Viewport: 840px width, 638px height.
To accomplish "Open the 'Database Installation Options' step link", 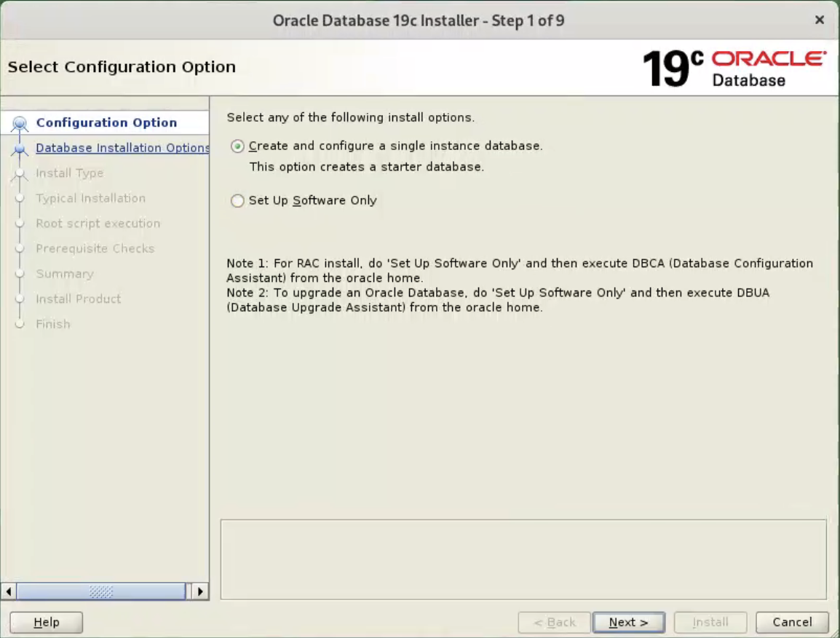I will (x=122, y=148).
